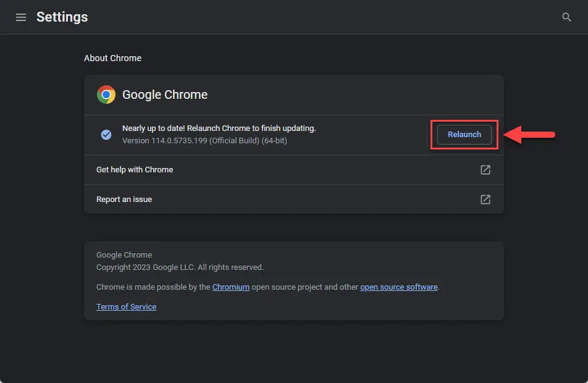Click external link icon beside Get help
This screenshot has width=588, height=383.
(x=485, y=170)
